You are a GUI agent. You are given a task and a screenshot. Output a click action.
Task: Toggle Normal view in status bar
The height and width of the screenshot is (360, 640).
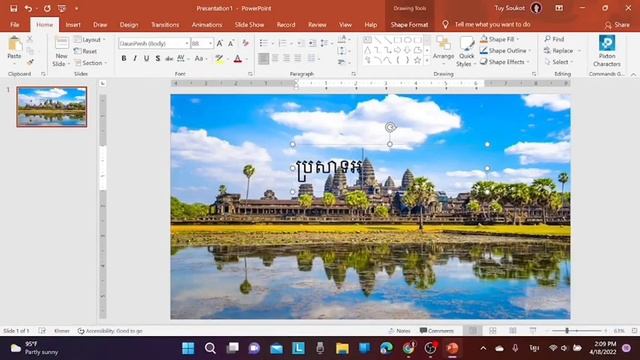pyautogui.click(x=473, y=331)
